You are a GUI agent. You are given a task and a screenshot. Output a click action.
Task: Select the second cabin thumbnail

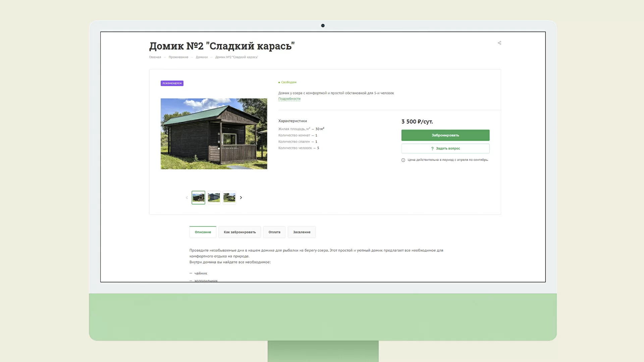point(214,198)
